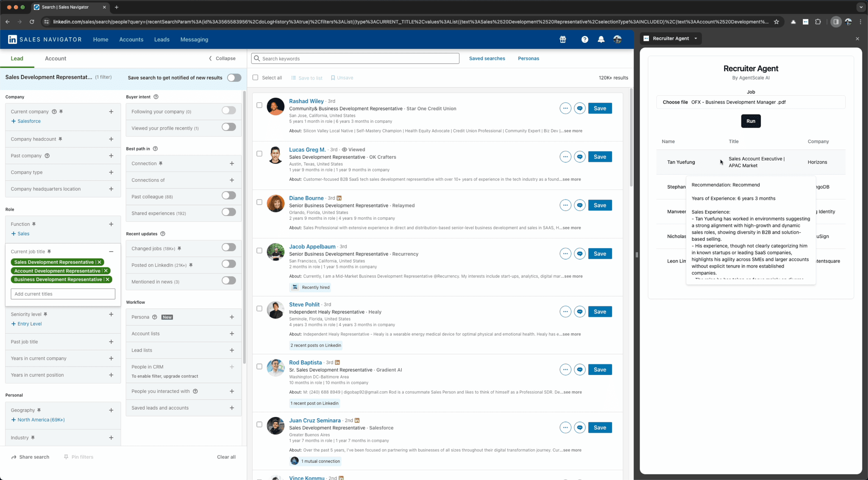Bookmark the page with the star icon
Image resolution: width=868 pixels, height=480 pixels.
[776, 22]
